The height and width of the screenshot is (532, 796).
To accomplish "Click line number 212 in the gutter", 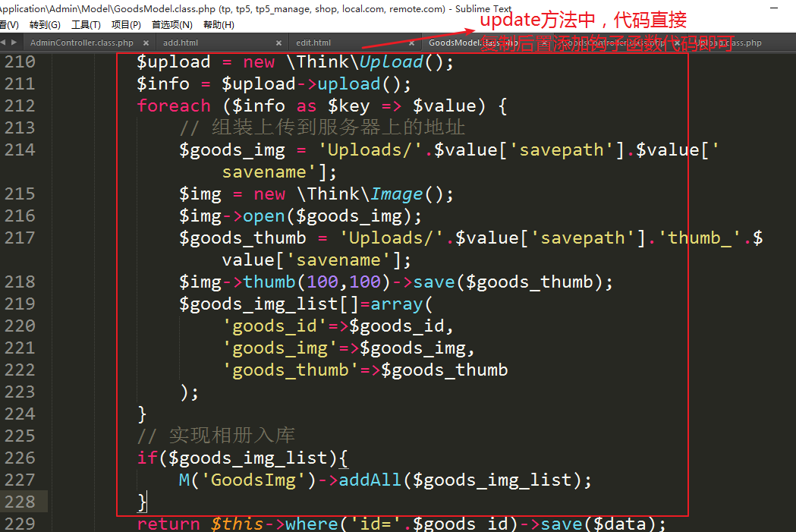I will (20, 105).
